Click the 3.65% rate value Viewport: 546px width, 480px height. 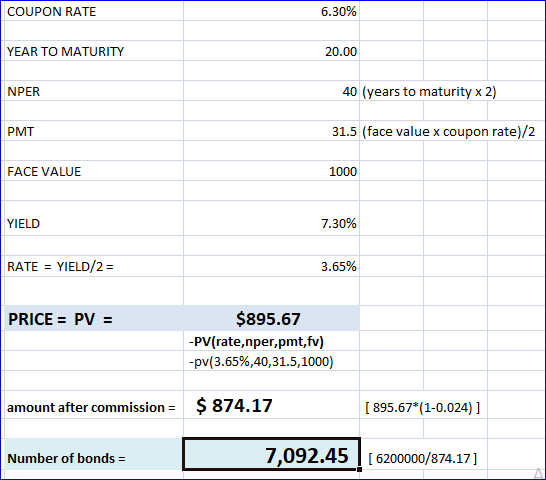pyautogui.click(x=338, y=267)
